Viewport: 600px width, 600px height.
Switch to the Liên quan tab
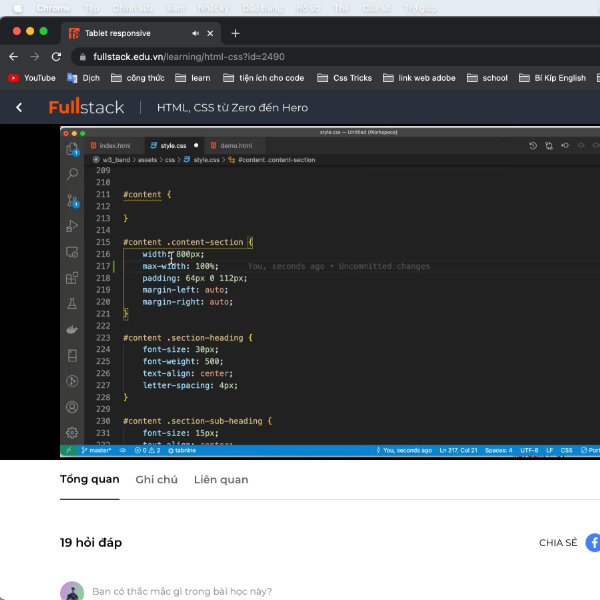[x=221, y=480]
